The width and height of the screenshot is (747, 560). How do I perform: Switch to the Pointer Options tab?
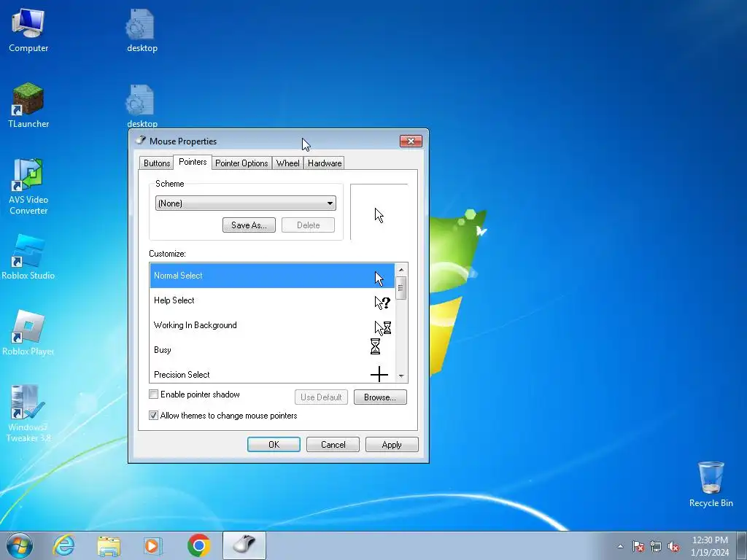click(x=241, y=163)
